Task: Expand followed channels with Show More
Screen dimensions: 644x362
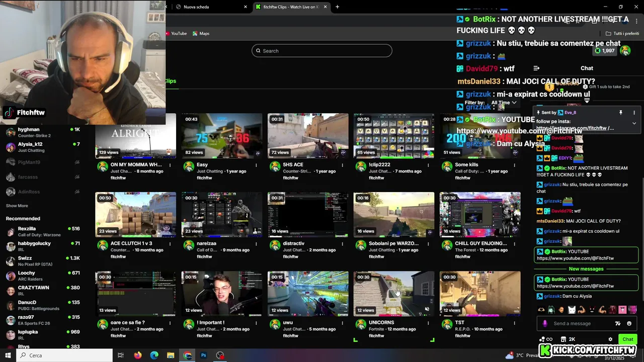Action: (x=17, y=206)
